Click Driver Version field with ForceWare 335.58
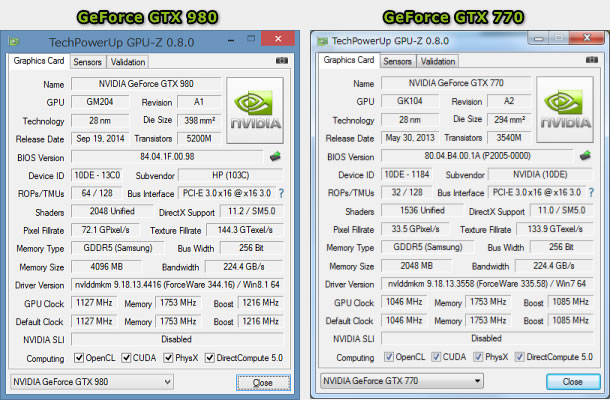This screenshot has height=400, width=610. 487,284
